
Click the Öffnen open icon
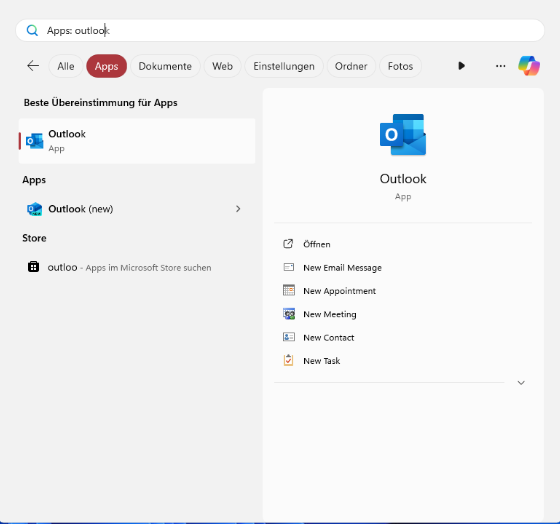pyautogui.click(x=288, y=244)
